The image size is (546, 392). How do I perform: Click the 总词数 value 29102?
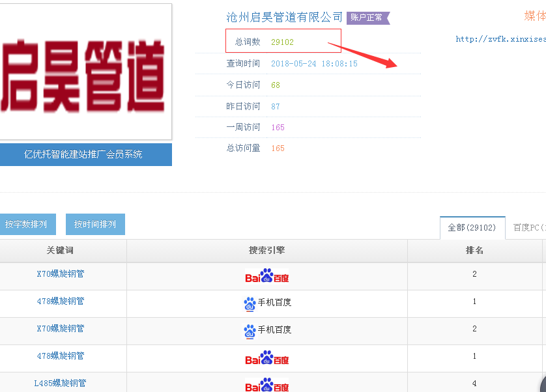pyautogui.click(x=282, y=42)
